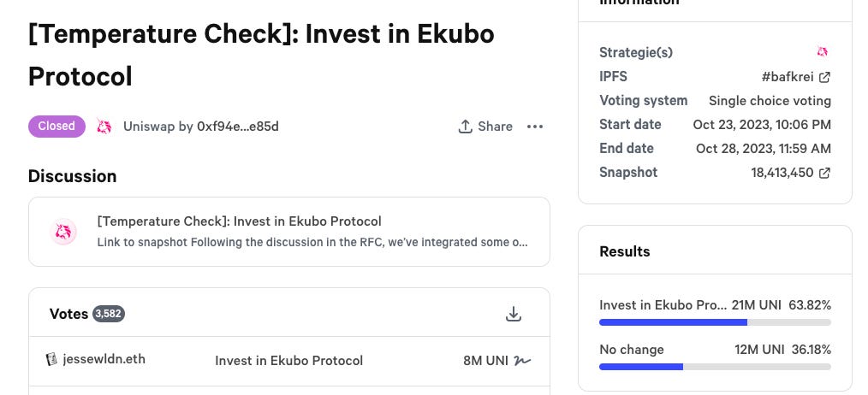Screen dimensions: 868x395
Task: Click the No change result progress bar
Action: coord(715,367)
